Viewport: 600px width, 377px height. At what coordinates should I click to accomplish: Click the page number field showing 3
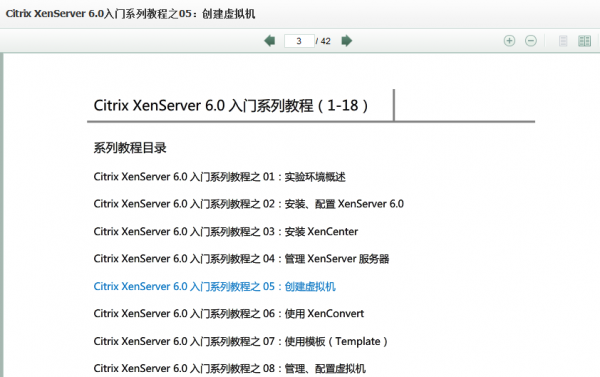299,41
